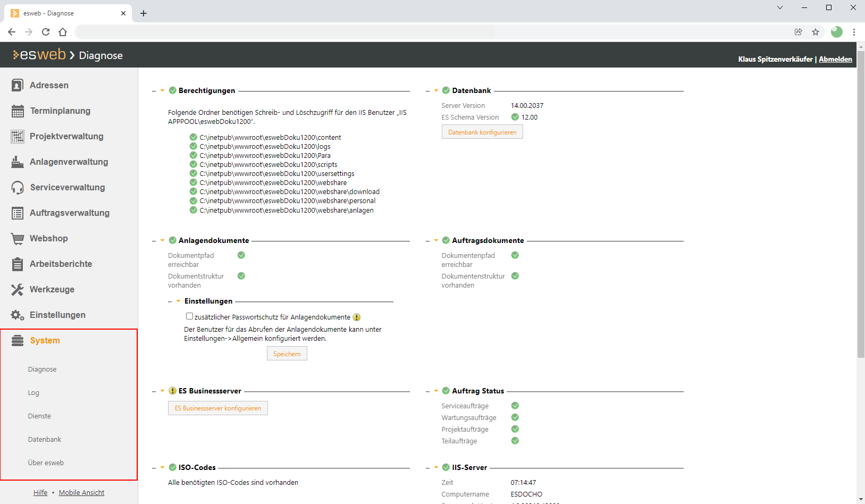Click the Adressen contact book icon

[x=18, y=85]
